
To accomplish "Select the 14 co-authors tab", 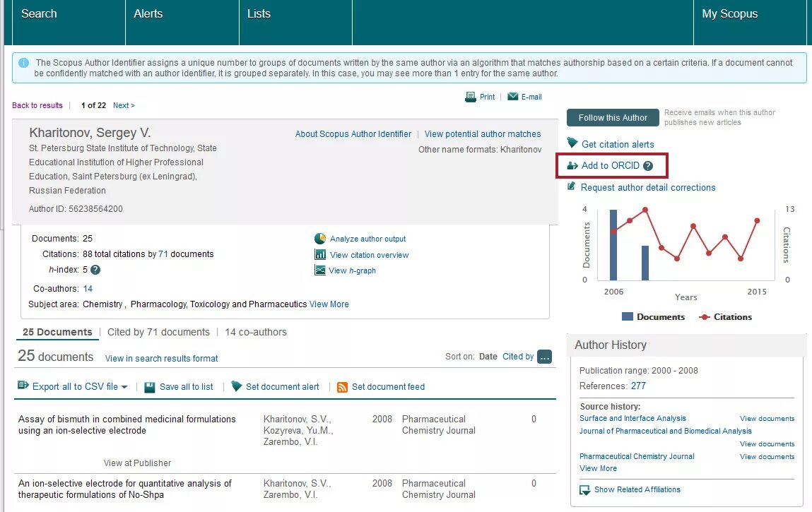I will [255, 332].
